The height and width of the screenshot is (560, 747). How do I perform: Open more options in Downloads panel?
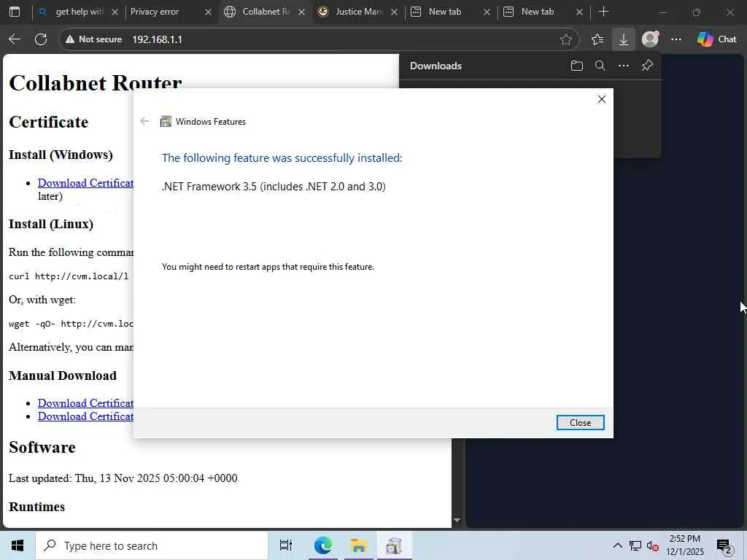624,66
